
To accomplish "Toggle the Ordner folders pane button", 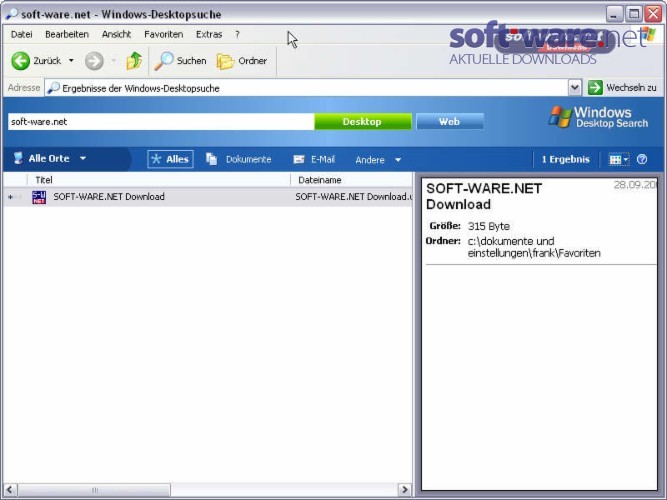I will pos(242,61).
